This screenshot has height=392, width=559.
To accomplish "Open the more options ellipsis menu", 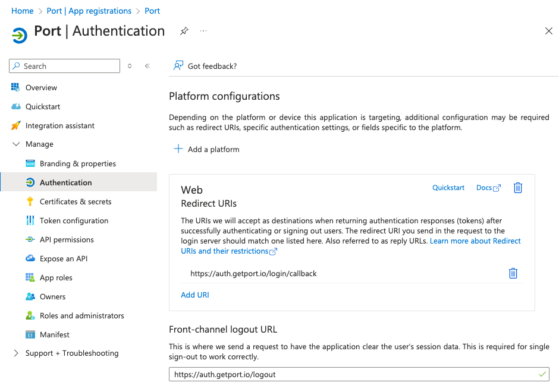I will [x=203, y=31].
